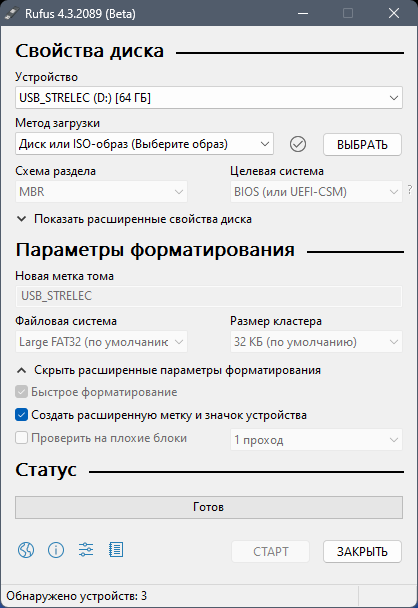
Task: Click the question mark beside Целевая система
Action: [410, 190]
